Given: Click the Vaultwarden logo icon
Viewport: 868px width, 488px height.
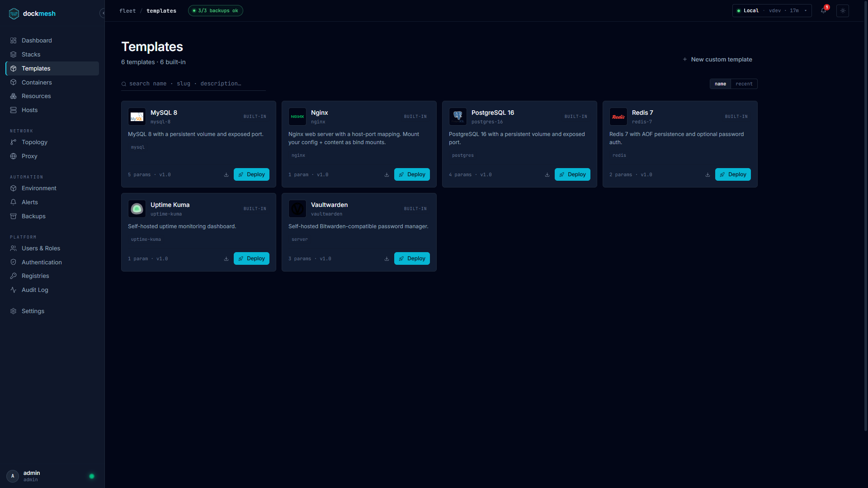Looking at the screenshot, I should point(297,209).
